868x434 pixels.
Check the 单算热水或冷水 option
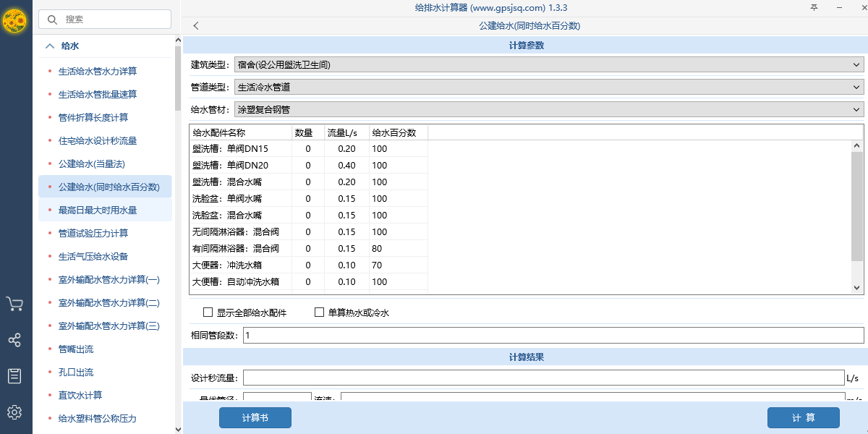tap(318, 312)
